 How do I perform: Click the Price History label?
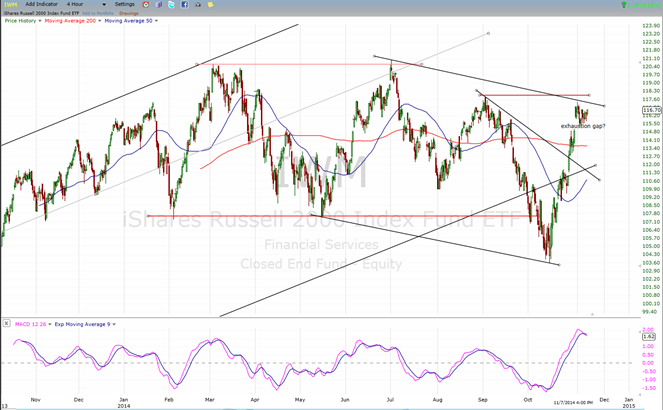(20, 21)
